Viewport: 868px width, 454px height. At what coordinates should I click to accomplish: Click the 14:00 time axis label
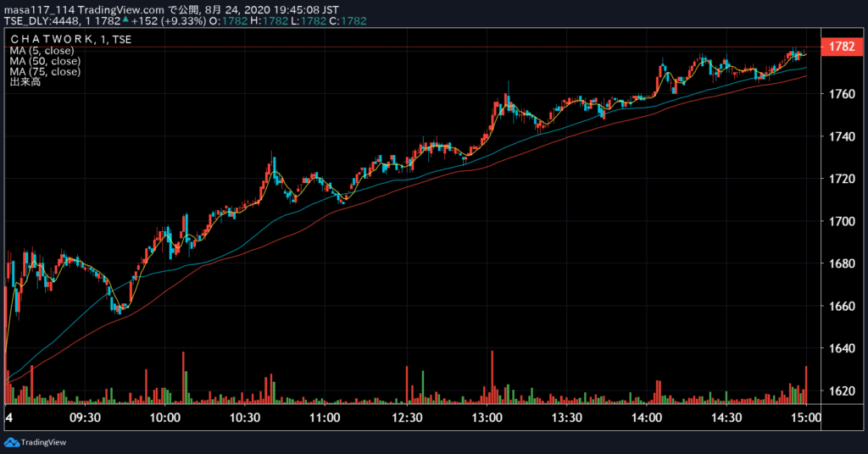(647, 418)
